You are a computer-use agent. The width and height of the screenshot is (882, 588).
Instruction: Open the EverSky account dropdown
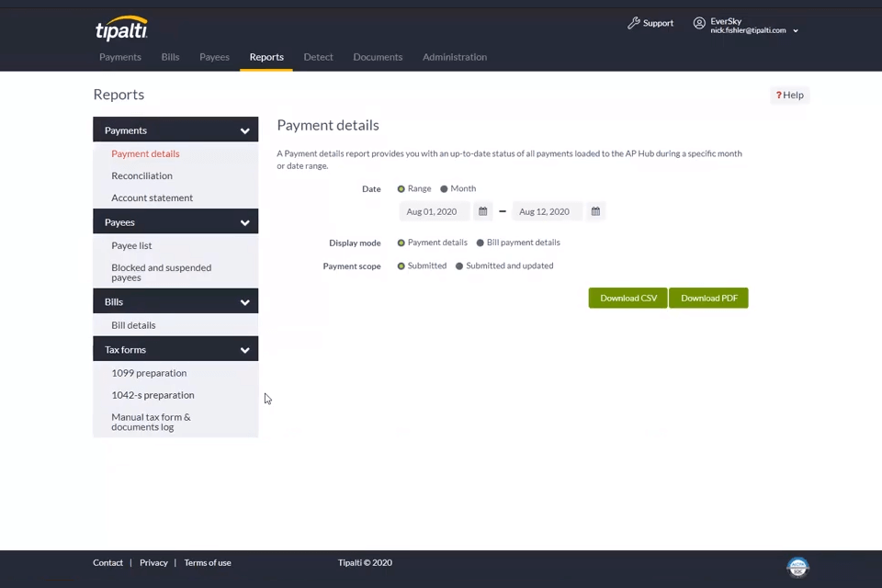794,28
